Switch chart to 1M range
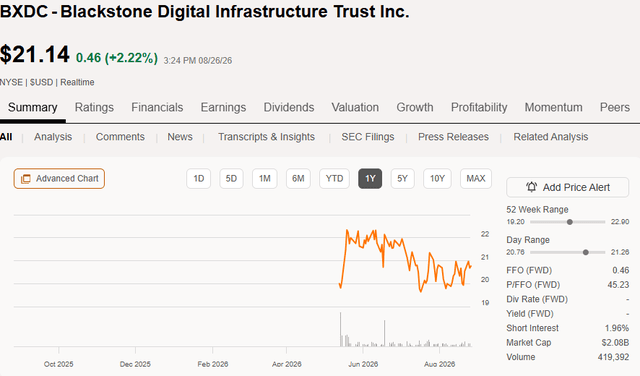The height and width of the screenshot is (376, 640). pos(264,178)
